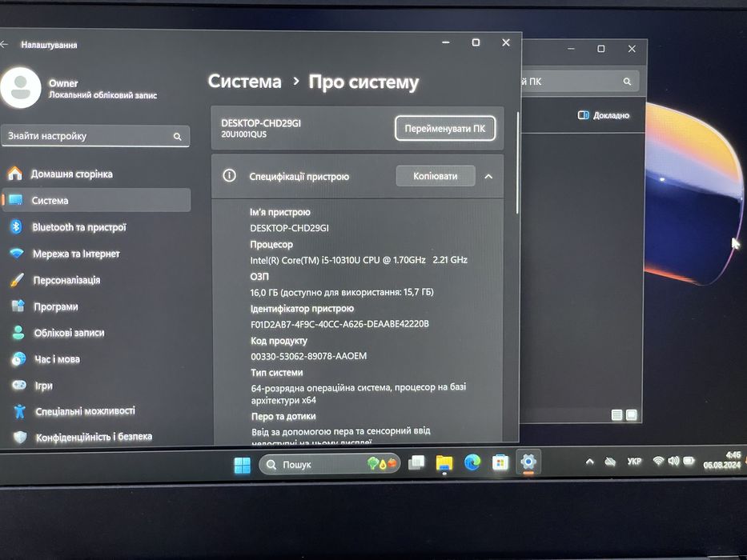747x560 pixels.
Task: Click the Час і мова globe clock icon
Action: coord(18,358)
